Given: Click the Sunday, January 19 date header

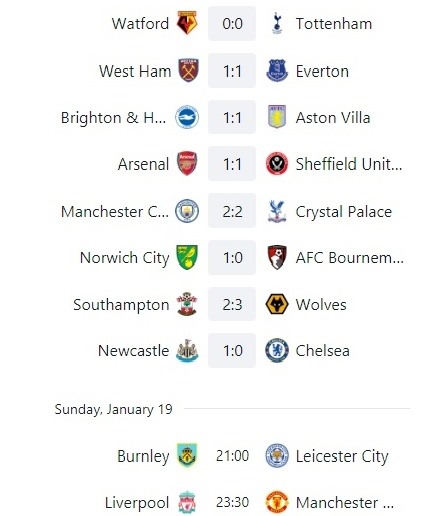Looking at the screenshot, I should (x=113, y=409).
